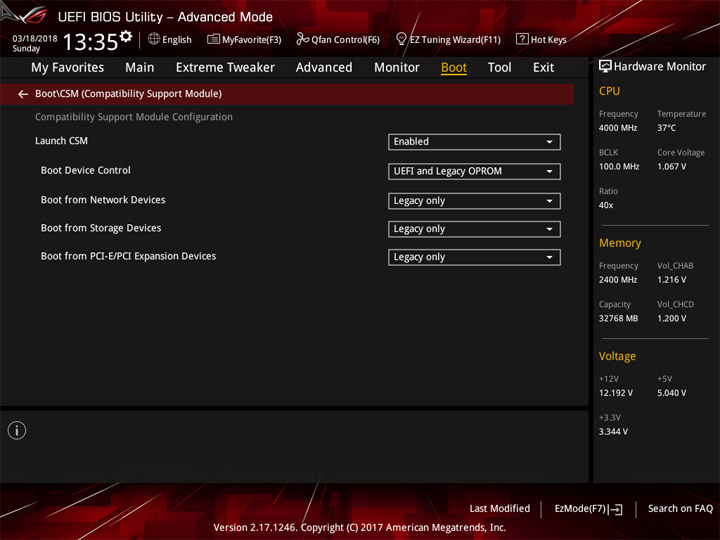The width and height of the screenshot is (720, 540).
Task: Open the Tool tab
Action: pyautogui.click(x=499, y=68)
